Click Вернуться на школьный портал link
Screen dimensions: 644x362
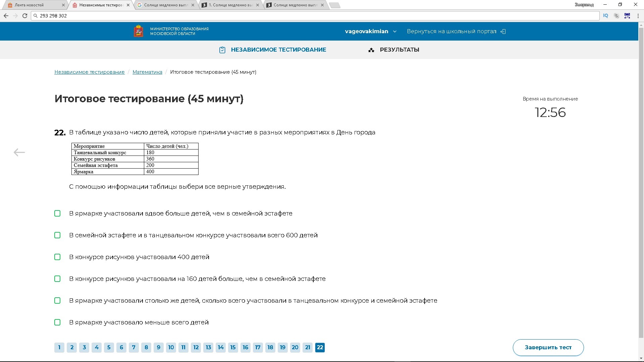tap(451, 32)
